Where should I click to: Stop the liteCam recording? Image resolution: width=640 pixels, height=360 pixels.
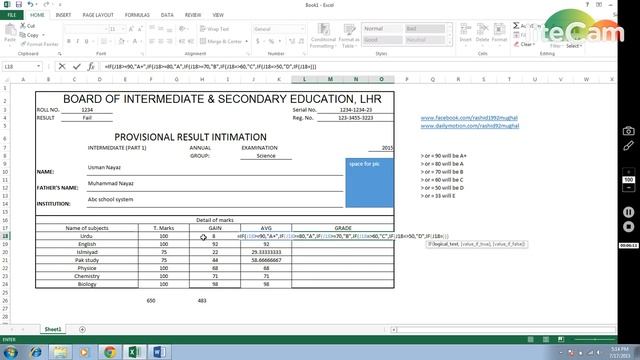(x=629, y=227)
